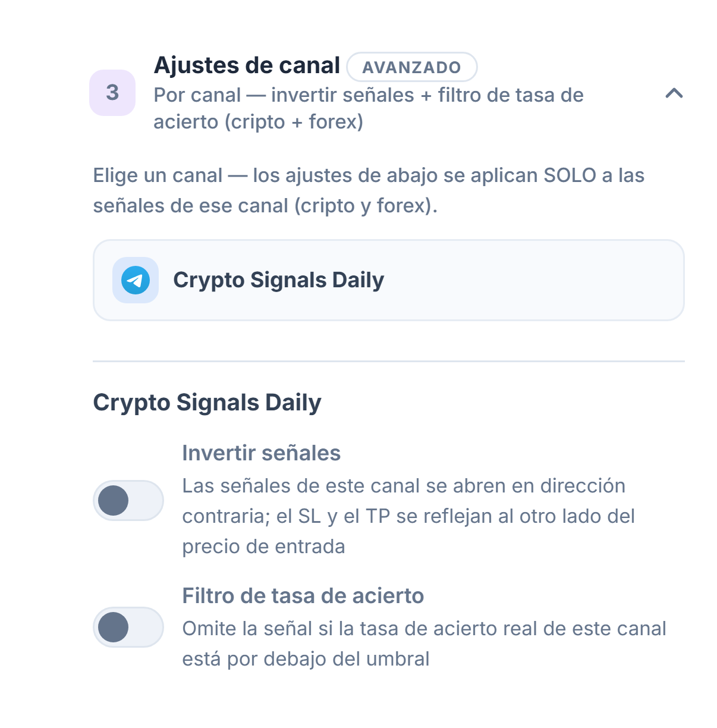This screenshot has height=728, width=717.
Task: Click the text about umbral threshold
Action: tap(424, 644)
